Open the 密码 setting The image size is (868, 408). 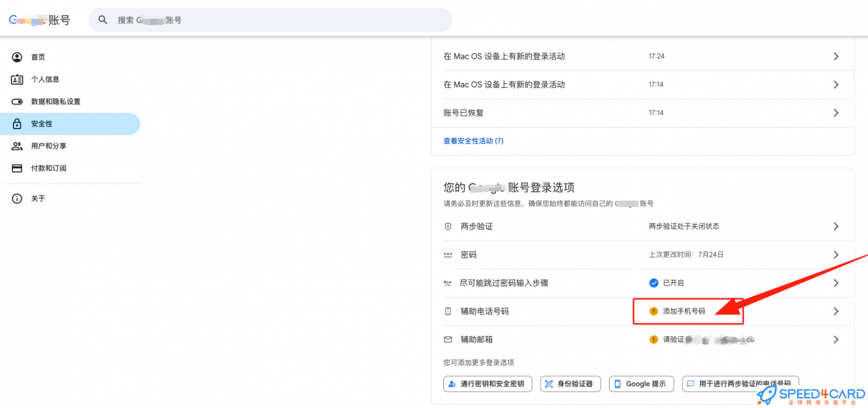coord(642,254)
